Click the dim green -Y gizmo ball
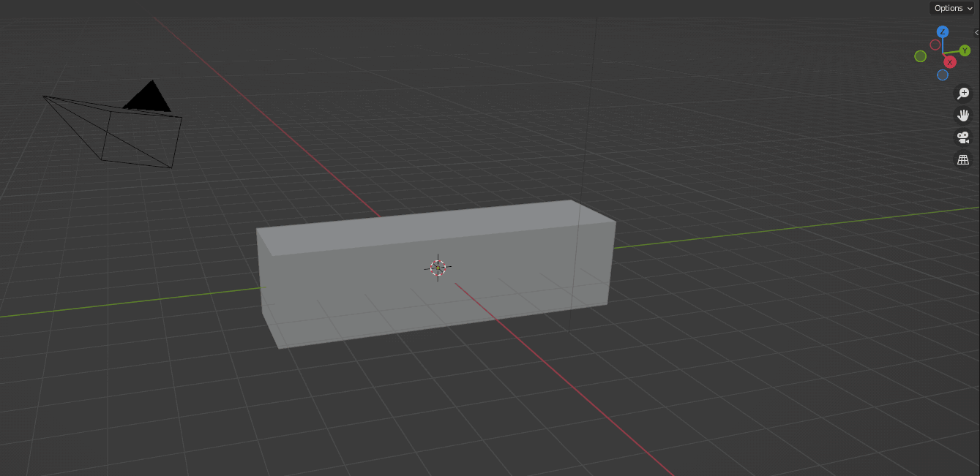The width and height of the screenshot is (980, 476). click(x=921, y=56)
